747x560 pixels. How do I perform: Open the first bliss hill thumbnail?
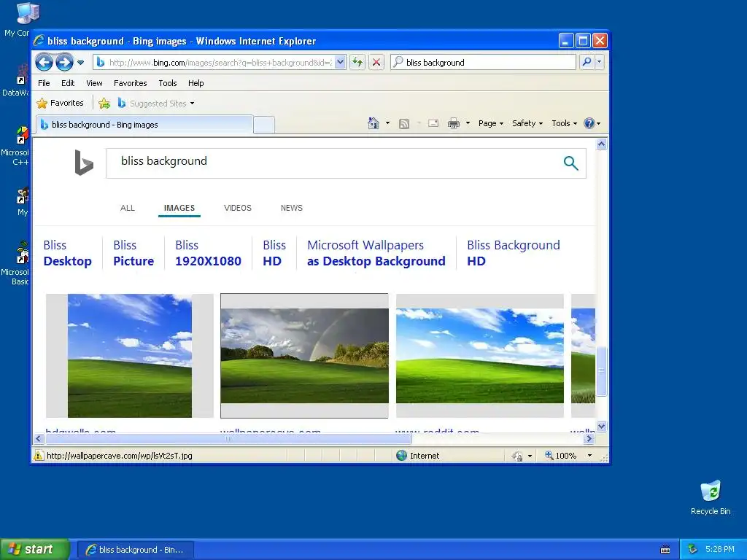click(130, 356)
